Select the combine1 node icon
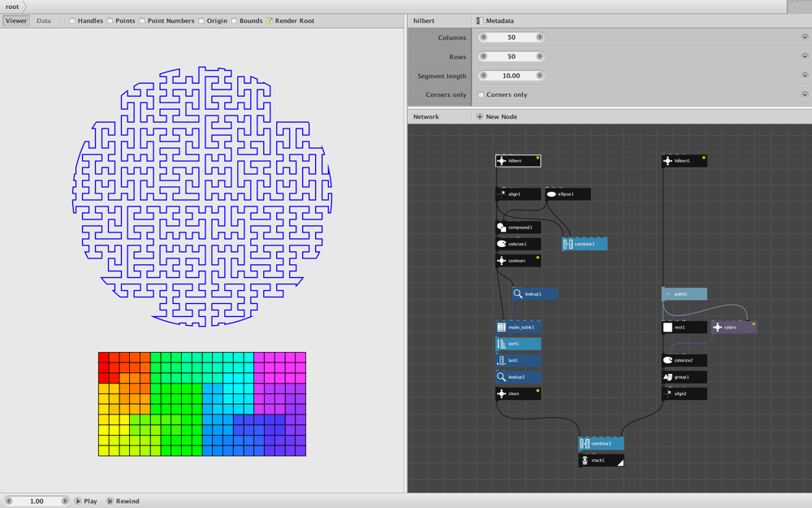Viewport: 812px width, 508px height. coord(568,244)
